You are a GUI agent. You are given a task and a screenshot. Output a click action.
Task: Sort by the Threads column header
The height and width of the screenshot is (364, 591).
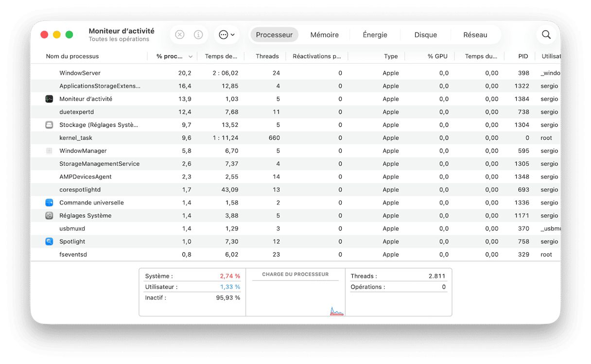[x=267, y=56]
